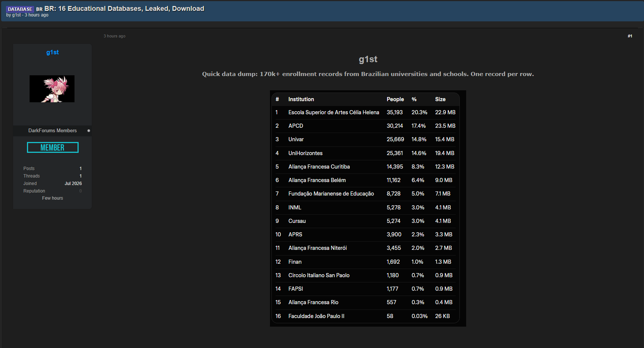Screen dimensions: 644x348
Task: Select 'DarkForums Members' group label
Action: tap(52, 131)
